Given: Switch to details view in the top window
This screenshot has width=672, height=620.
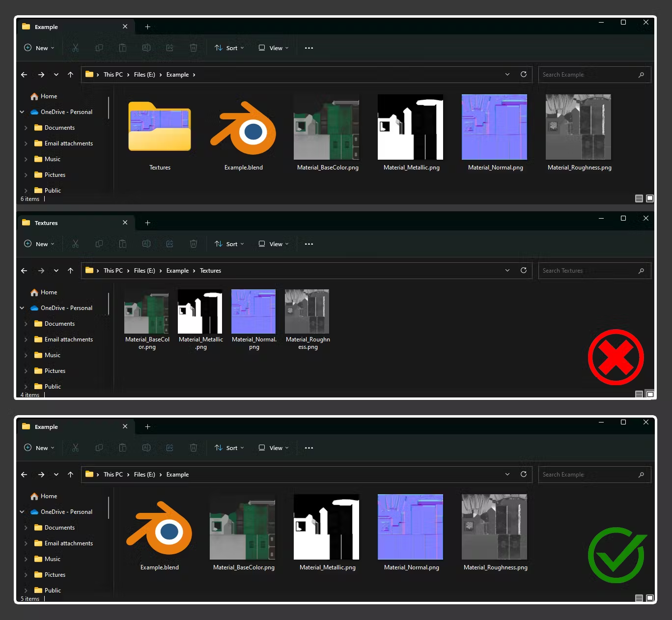Looking at the screenshot, I should (x=639, y=198).
